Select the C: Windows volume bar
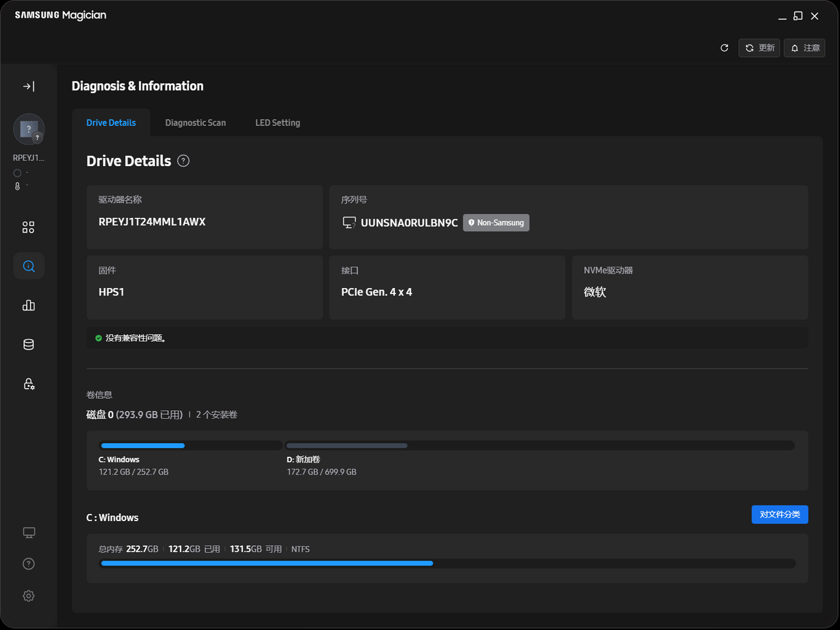 coord(190,446)
